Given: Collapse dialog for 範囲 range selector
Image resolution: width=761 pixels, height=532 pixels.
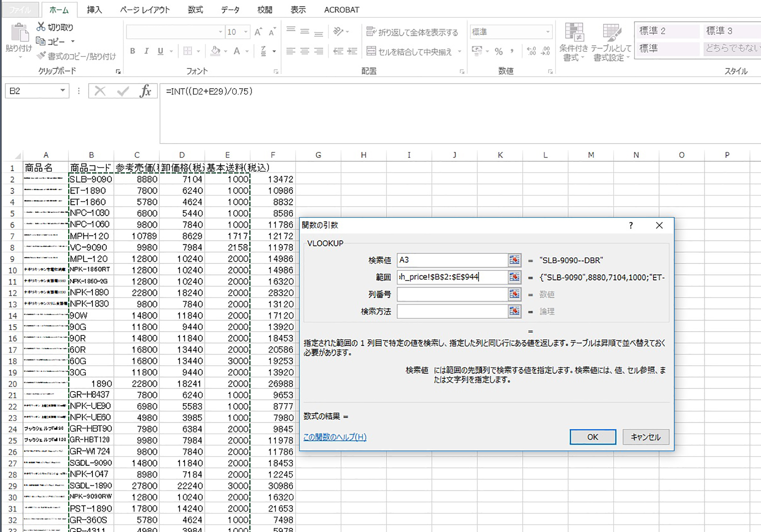Looking at the screenshot, I should [x=514, y=277].
